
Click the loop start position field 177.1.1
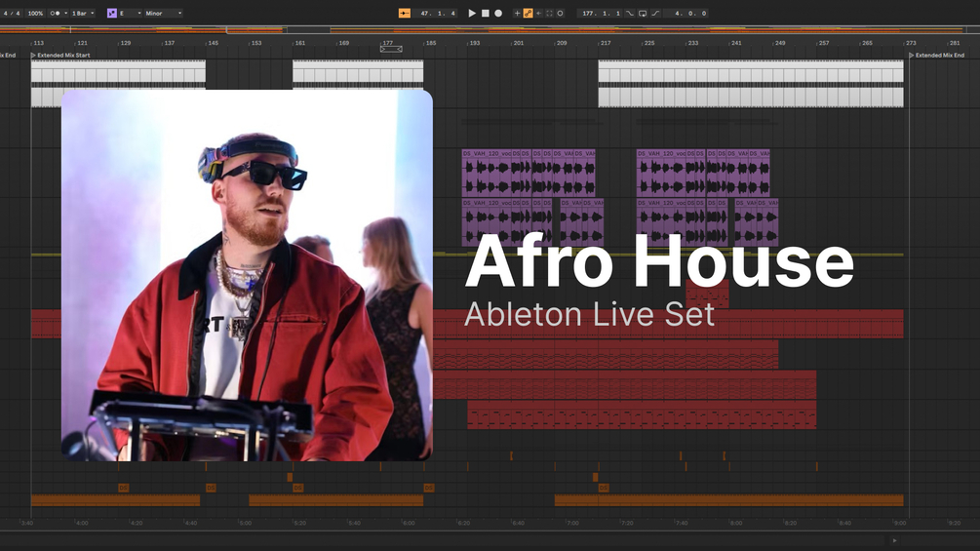point(600,13)
